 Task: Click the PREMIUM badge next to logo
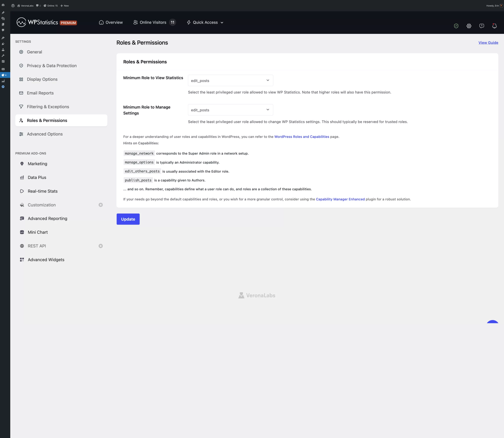68,23
